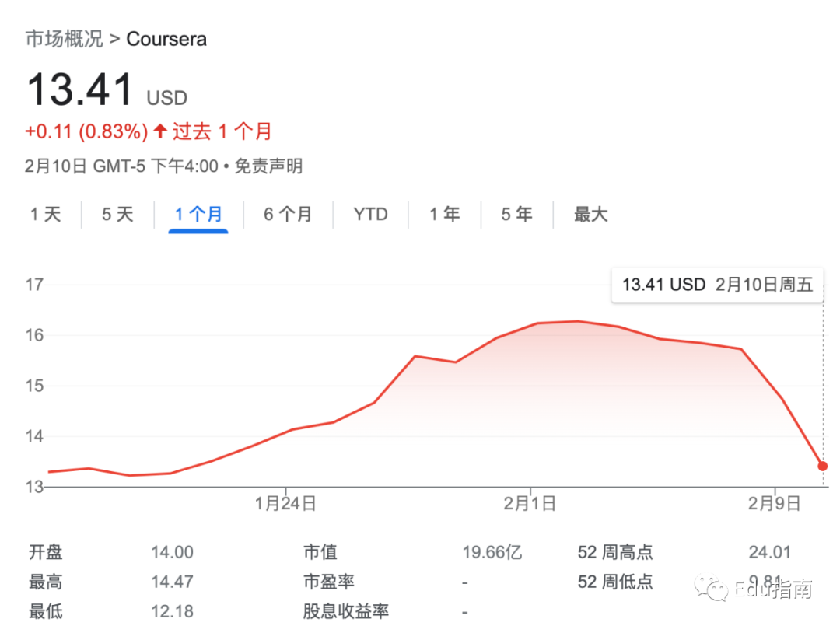Click the 52 周高点 label
Image resolution: width=840 pixels, height=626 pixels.
pos(615,552)
